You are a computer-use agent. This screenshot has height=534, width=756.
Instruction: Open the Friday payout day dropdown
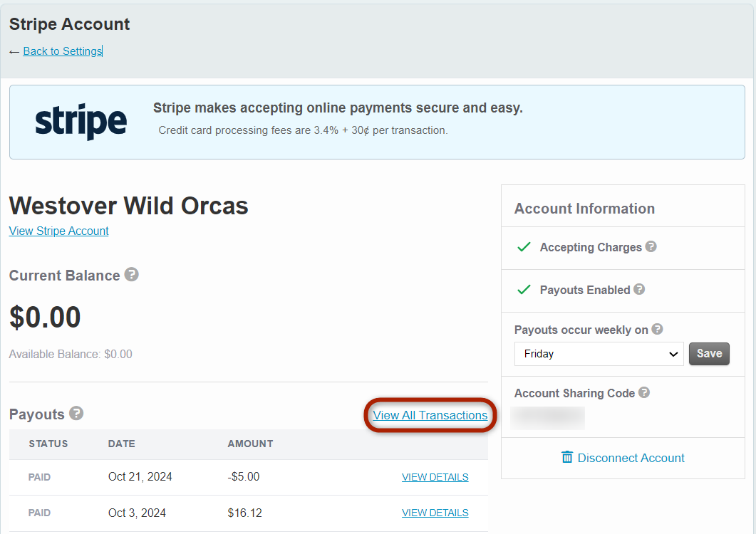click(599, 355)
